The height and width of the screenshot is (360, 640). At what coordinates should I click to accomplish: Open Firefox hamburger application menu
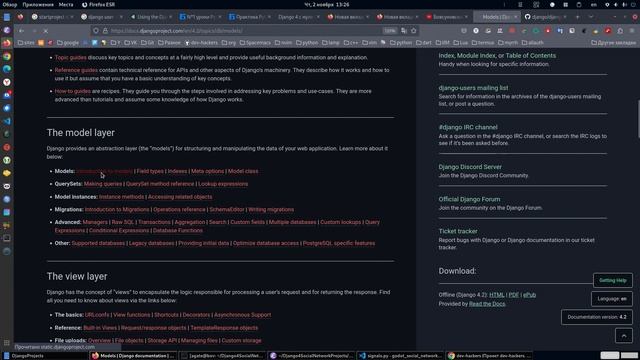(x=632, y=31)
